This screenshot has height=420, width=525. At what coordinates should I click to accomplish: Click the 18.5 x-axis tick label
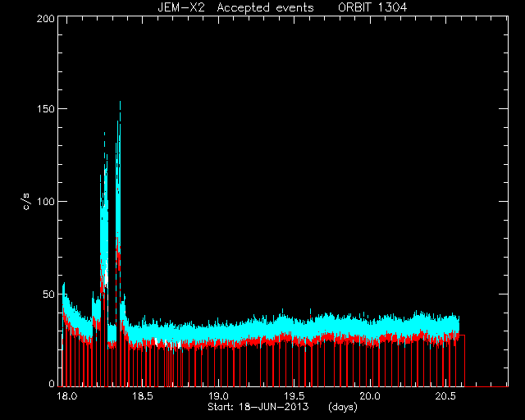click(x=143, y=396)
